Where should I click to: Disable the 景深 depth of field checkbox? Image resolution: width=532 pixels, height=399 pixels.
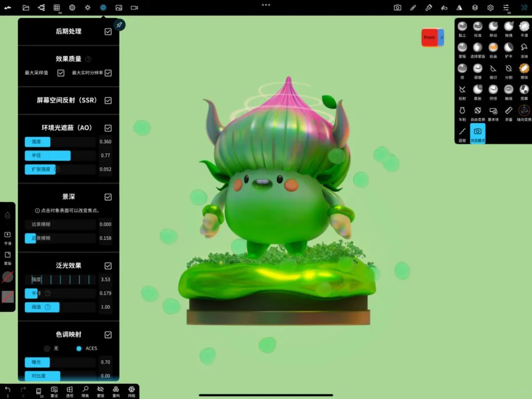108,197
